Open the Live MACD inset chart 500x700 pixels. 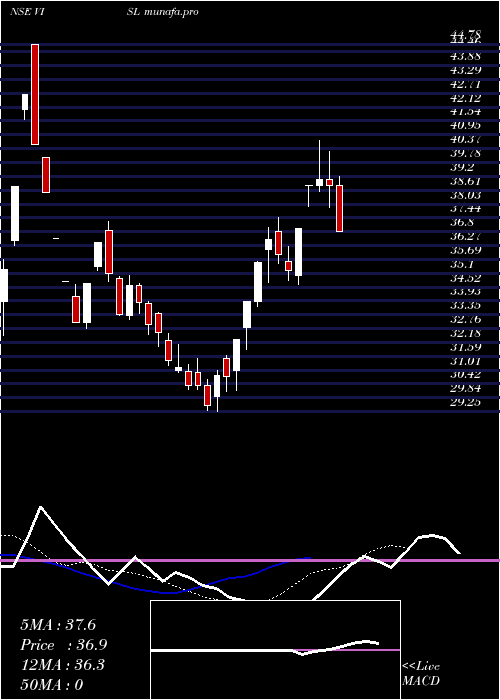(275, 650)
